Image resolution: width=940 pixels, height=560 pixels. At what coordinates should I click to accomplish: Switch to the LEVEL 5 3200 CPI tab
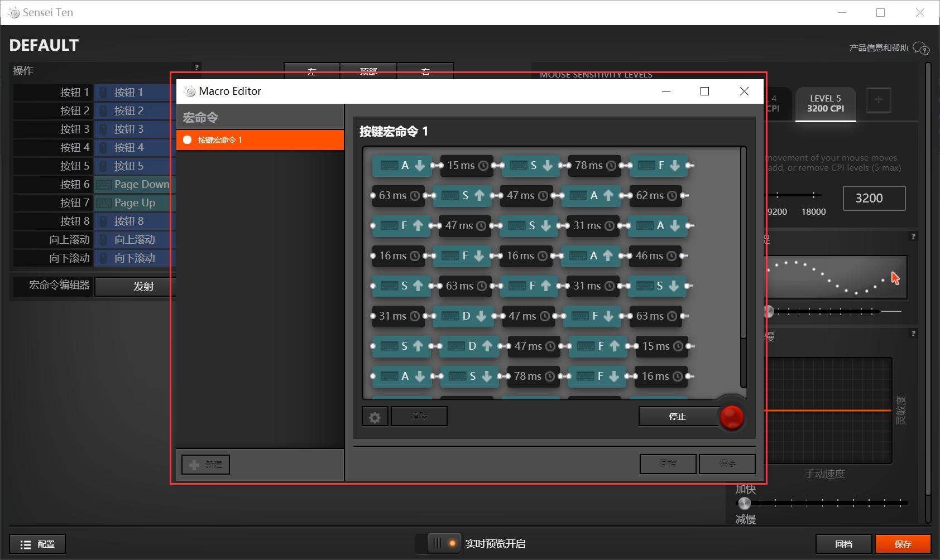[x=826, y=104]
